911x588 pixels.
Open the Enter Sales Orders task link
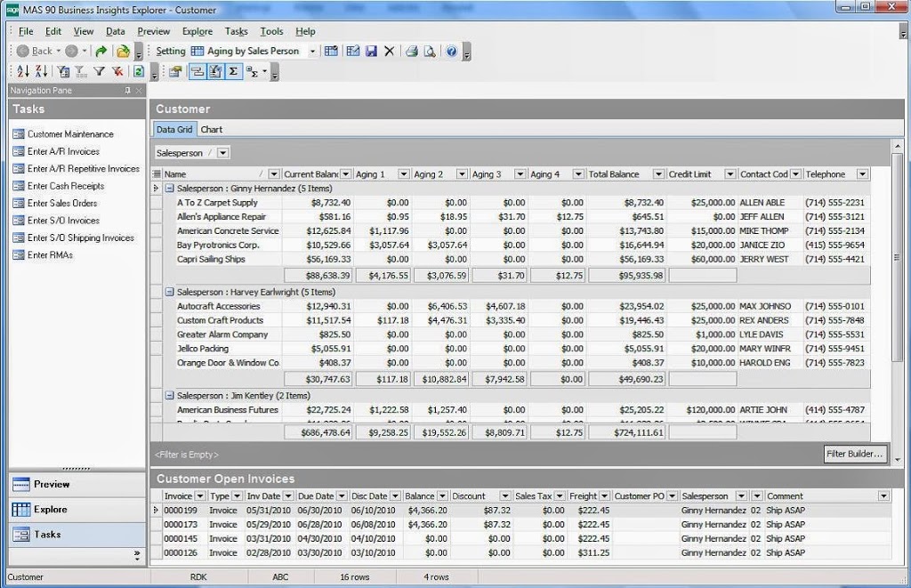[x=62, y=204]
